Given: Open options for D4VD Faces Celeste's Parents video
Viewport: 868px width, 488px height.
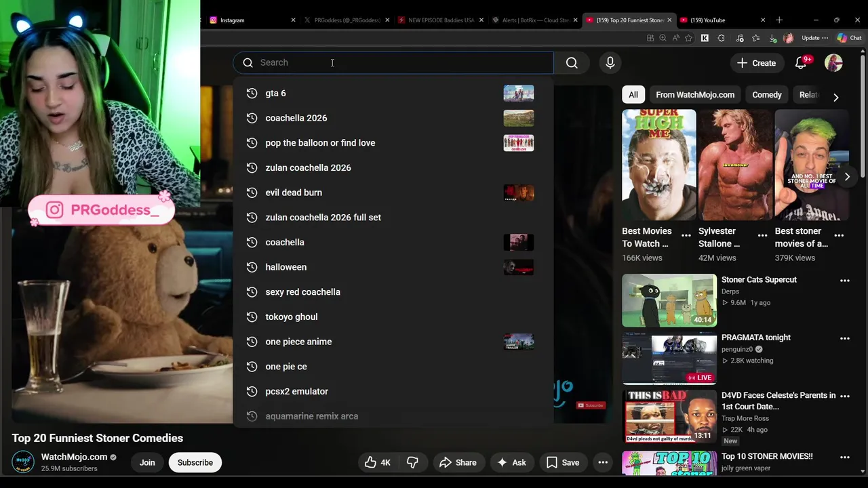Looking at the screenshot, I should pos(845,396).
